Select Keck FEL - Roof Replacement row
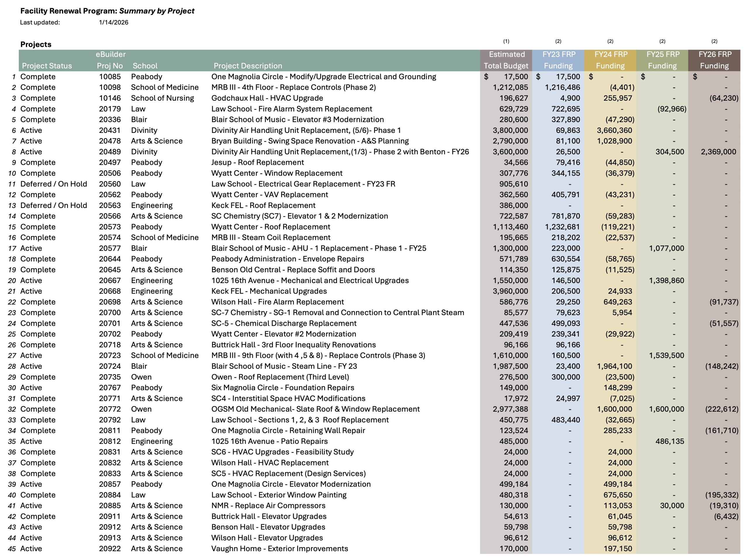This screenshot has width=748, height=560. coord(263,205)
